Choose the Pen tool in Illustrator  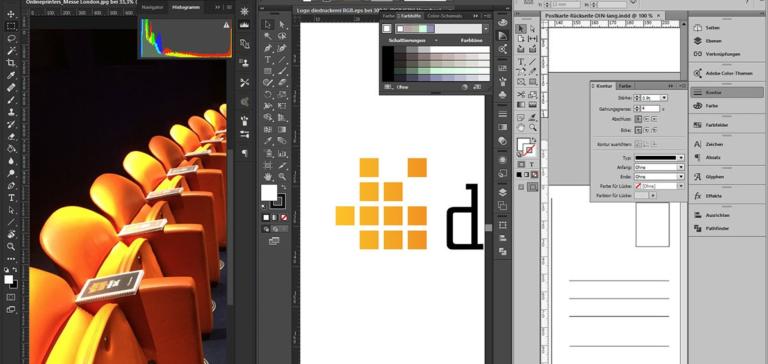[268, 49]
